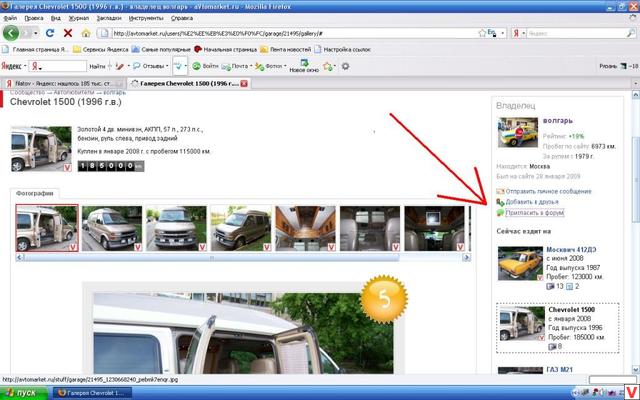Viewport: 640px width, 400px height.
Task: Click the Войти toolbar button
Action: tap(205, 66)
